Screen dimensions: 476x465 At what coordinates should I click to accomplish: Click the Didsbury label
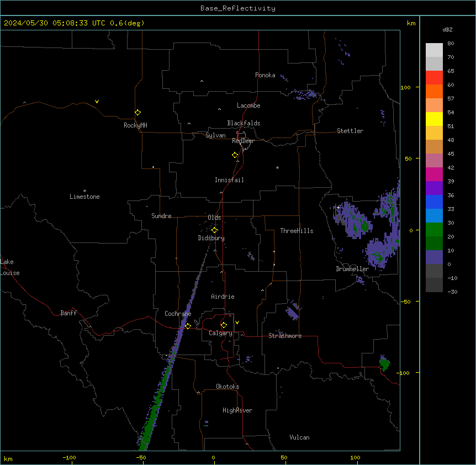pos(211,238)
